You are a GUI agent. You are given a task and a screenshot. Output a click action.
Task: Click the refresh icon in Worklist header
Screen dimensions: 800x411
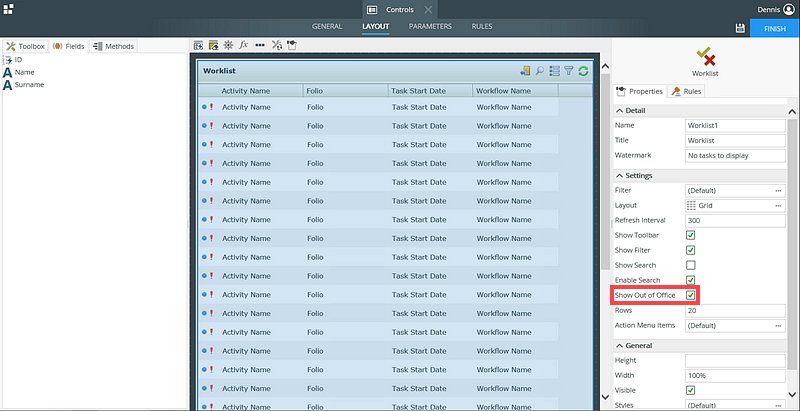tap(583, 71)
